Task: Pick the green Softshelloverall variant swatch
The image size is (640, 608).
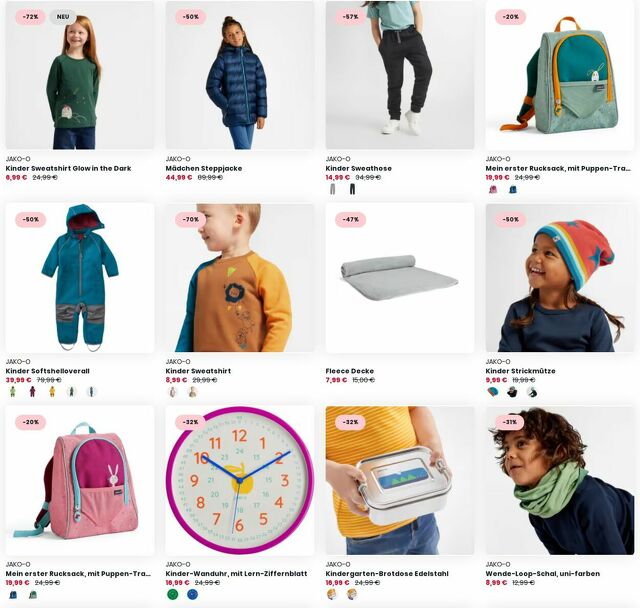Action: tap(13, 392)
